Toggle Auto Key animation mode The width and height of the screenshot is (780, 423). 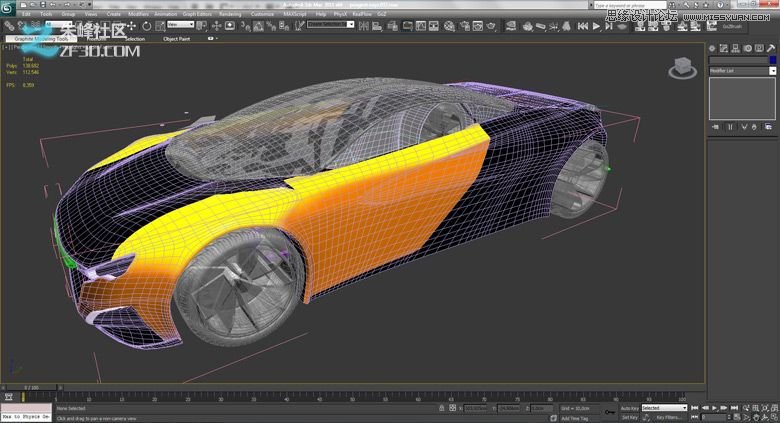629,408
